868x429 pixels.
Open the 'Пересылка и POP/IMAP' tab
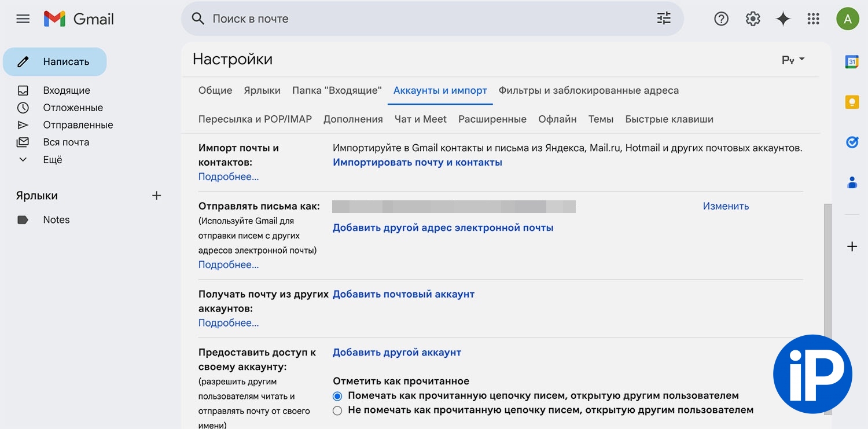(x=255, y=119)
